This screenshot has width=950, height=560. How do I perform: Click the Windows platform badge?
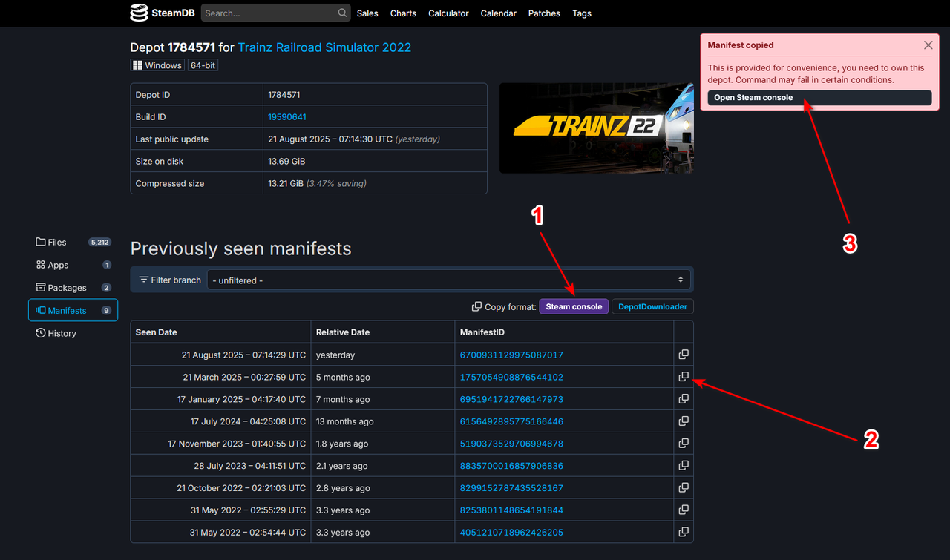pyautogui.click(x=157, y=65)
